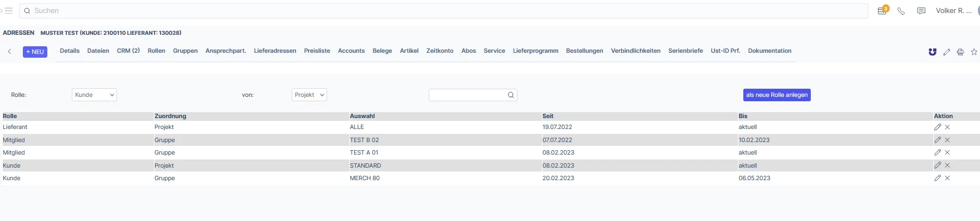Click the phone icon in the header

pos(901,11)
